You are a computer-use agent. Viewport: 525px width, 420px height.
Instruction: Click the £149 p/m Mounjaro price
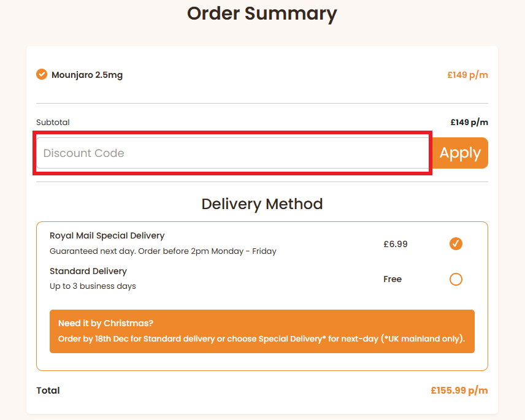(x=467, y=75)
